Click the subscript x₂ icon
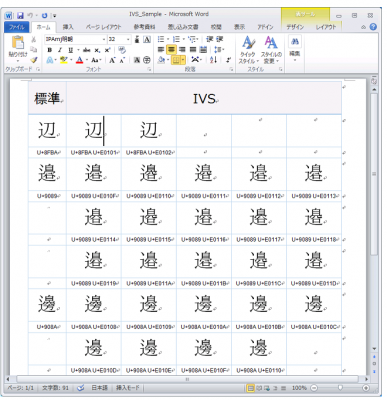This screenshot has width=387, height=400. (x=97, y=50)
